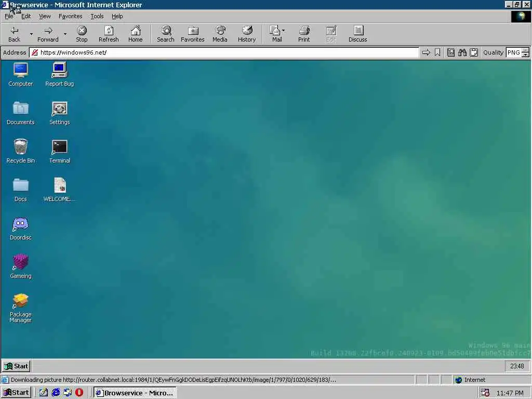This screenshot has width=532, height=399.
Task: Launch the Gameing shortcut
Action: 21,267
